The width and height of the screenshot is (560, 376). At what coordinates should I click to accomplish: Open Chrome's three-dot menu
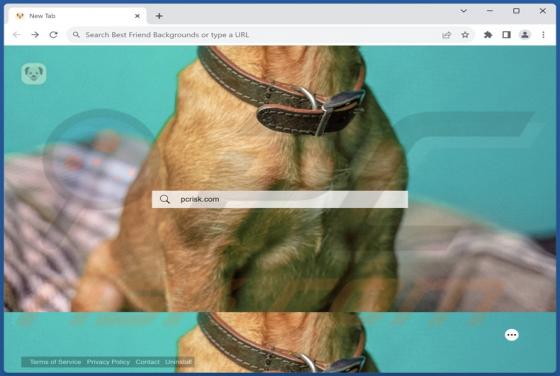tap(543, 35)
